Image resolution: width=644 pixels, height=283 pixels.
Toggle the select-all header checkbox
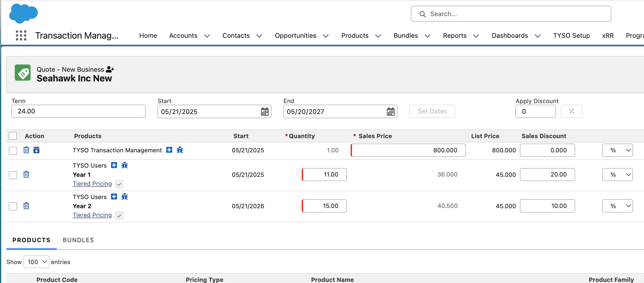click(13, 136)
